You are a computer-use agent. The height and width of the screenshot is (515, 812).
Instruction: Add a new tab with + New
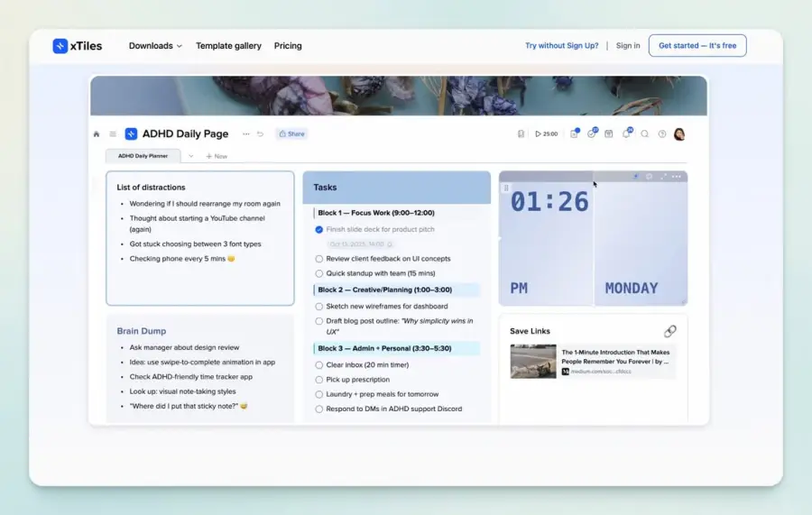tap(217, 156)
